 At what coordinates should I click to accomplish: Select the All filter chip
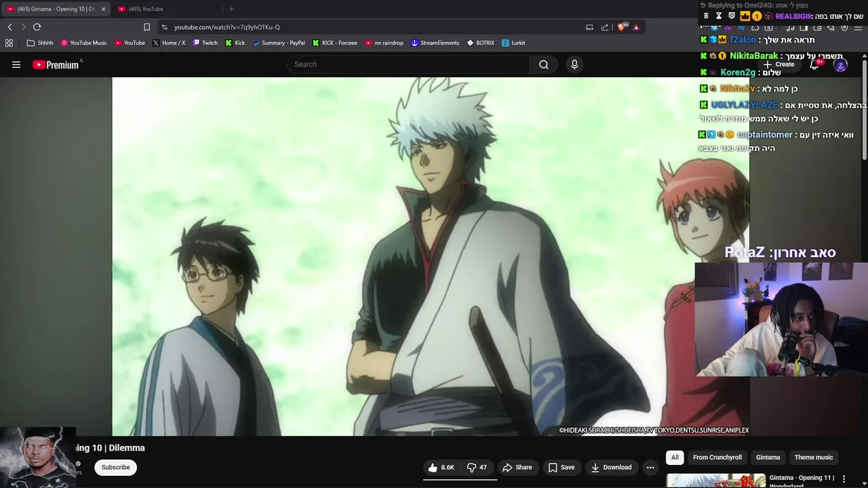[675, 457]
